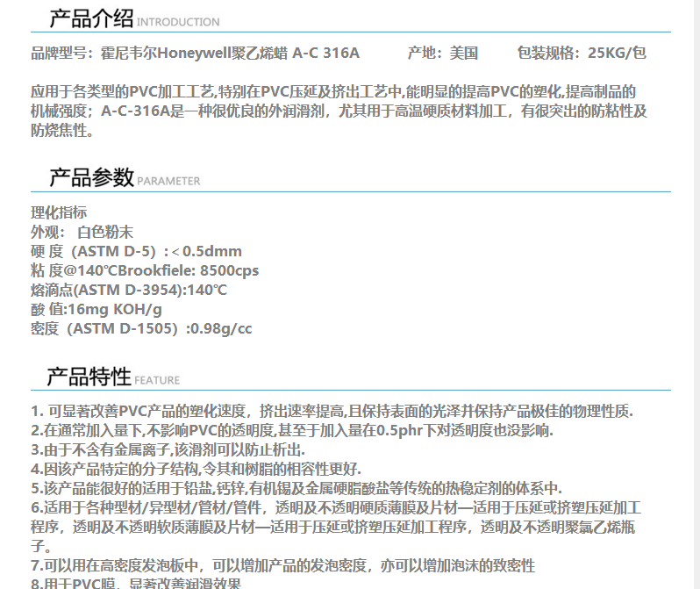
Task: Click the 产品特性 section heading
Action: point(89,377)
